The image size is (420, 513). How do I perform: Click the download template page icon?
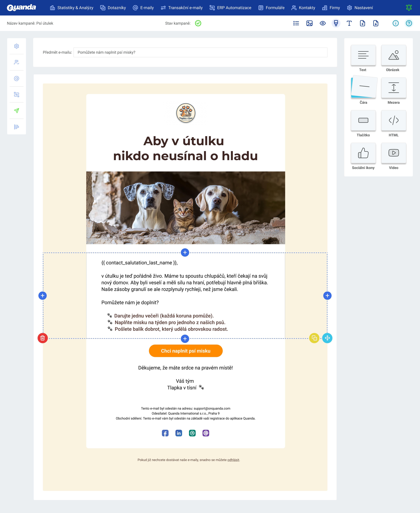click(376, 23)
